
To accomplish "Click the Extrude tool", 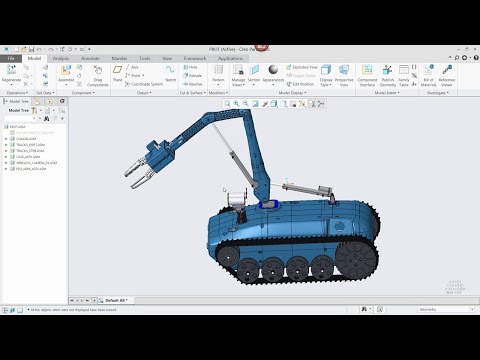I will (x=193, y=76).
